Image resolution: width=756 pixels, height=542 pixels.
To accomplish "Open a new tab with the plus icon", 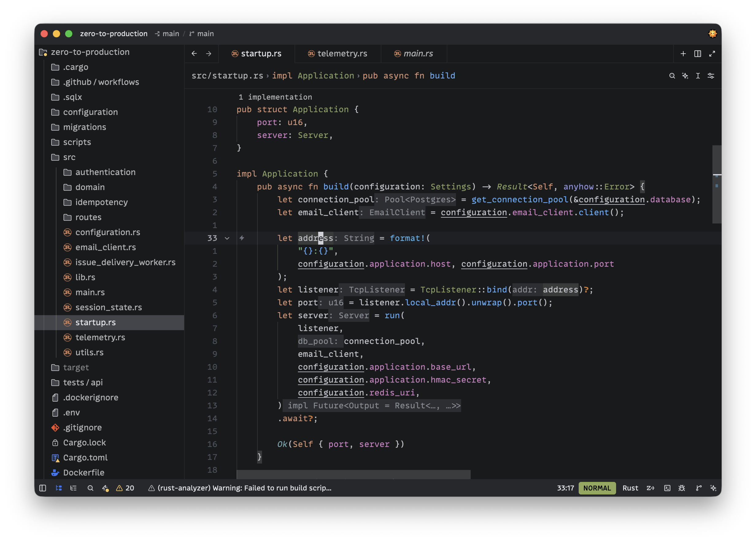I will click(683, 54).
